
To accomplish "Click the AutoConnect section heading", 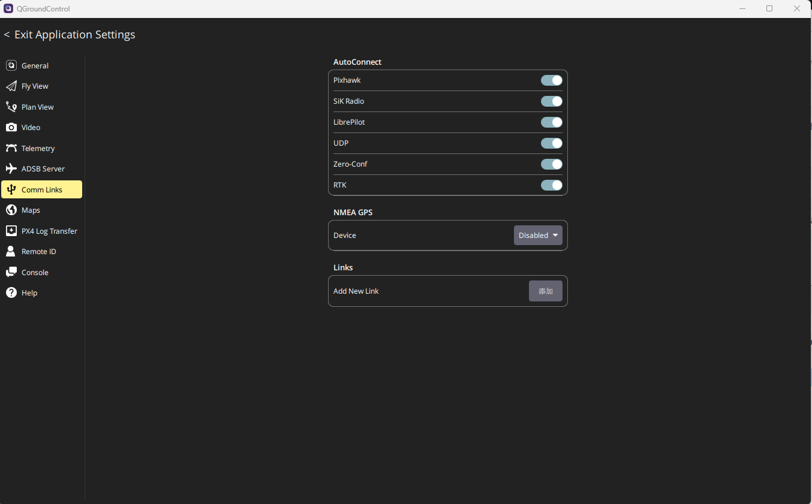I will click(357, 62).
